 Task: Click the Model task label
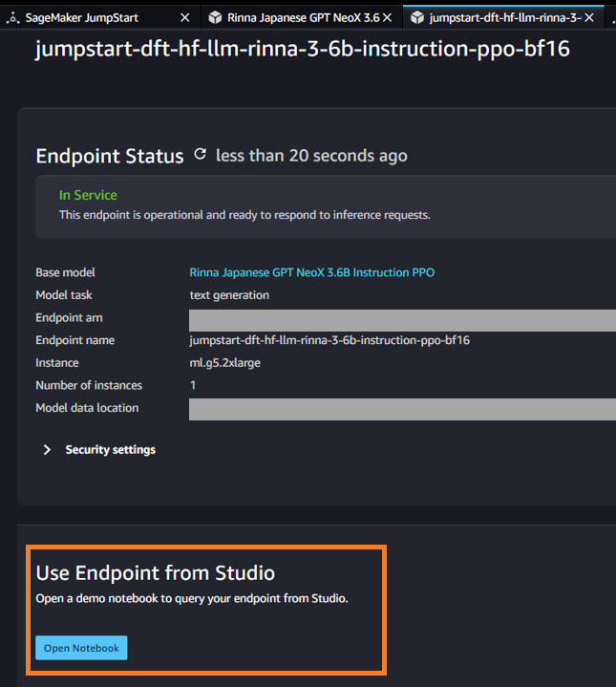[x=64, y=295]
